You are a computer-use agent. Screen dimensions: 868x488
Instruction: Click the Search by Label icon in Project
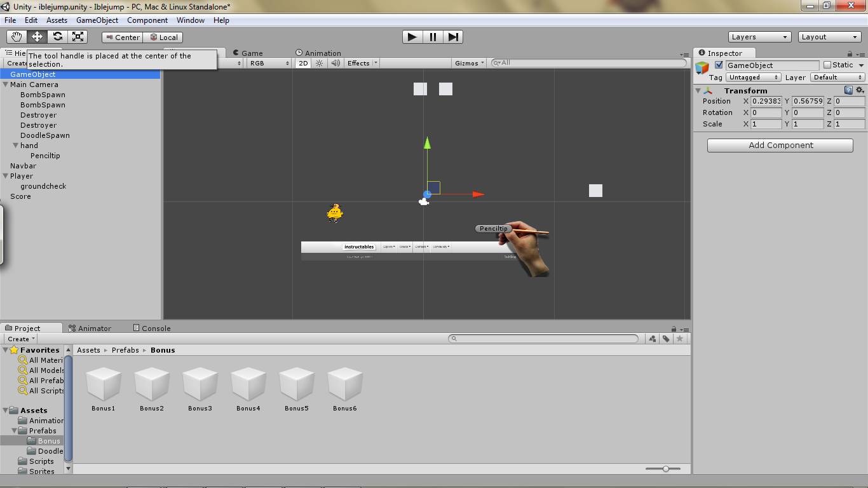click(x=666, y=339)
